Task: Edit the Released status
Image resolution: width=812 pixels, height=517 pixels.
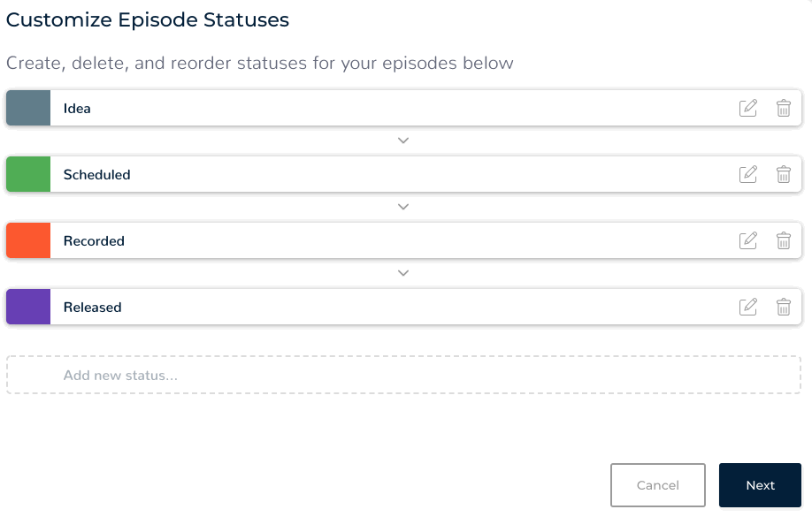Action: [x=748, y=307]
